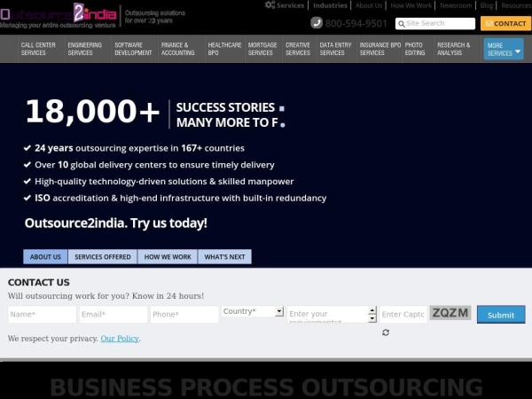Open Insurance BPO Services category

[380, 49]
